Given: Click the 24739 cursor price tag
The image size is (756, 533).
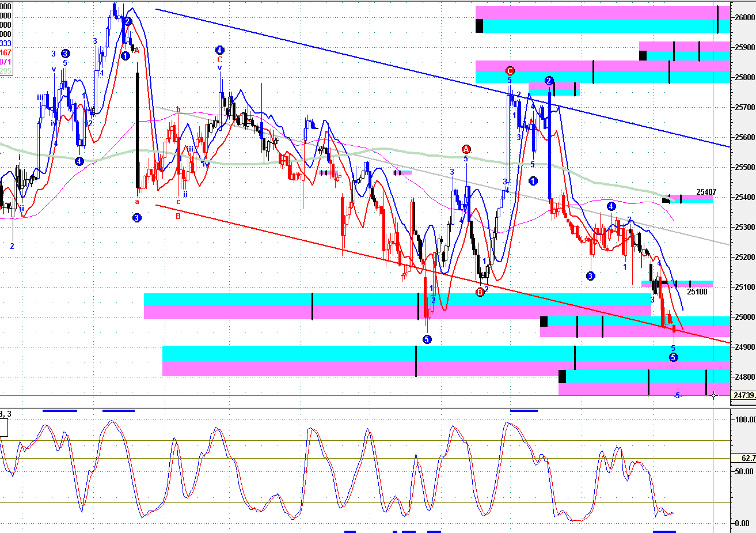Looking at the screenshot, I should coord(743,395).
